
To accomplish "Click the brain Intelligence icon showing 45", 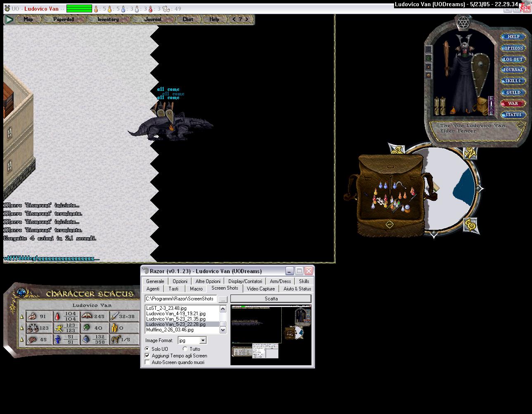I will pyautogui.click(x=33, y=340).
